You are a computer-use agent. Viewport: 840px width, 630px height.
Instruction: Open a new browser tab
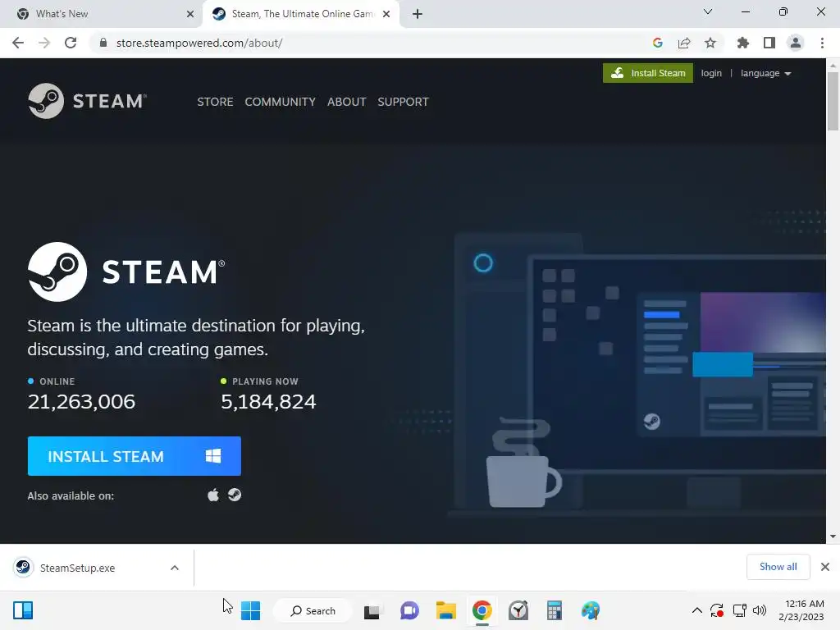[x=418, y=14]
